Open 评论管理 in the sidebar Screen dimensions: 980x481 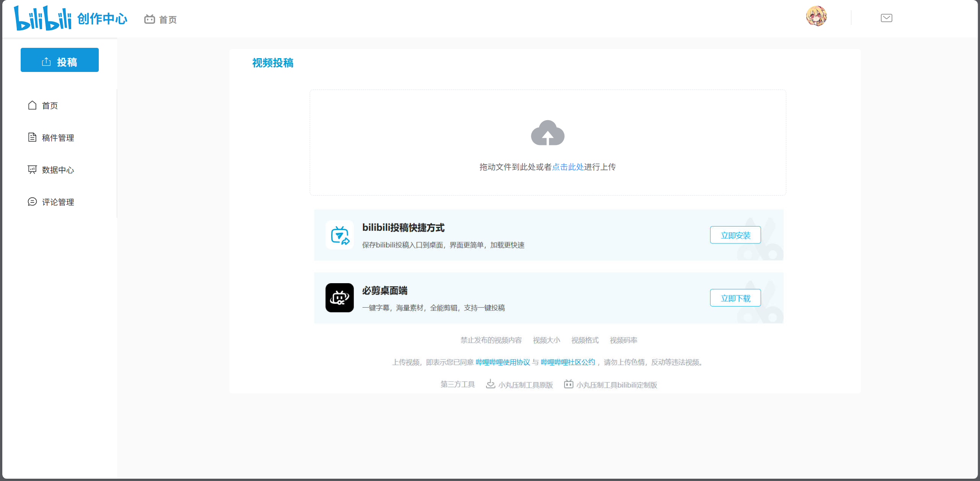point(57,202)
